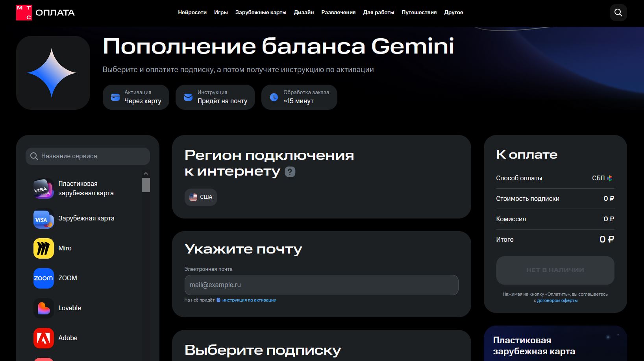Open the Нейросети menu item
Image resolution: width=644 pixels, height=361 pixels.
click(192, 12)
